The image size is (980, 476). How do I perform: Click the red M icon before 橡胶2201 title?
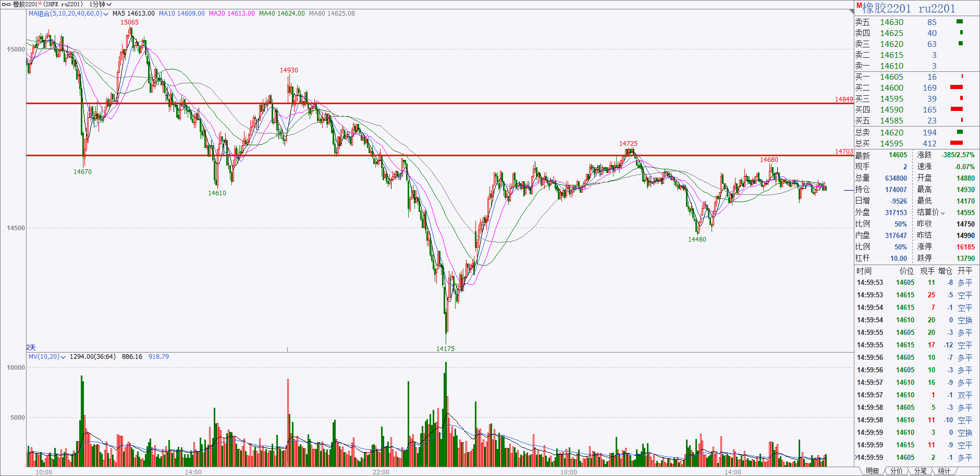(x=859, y=6)
